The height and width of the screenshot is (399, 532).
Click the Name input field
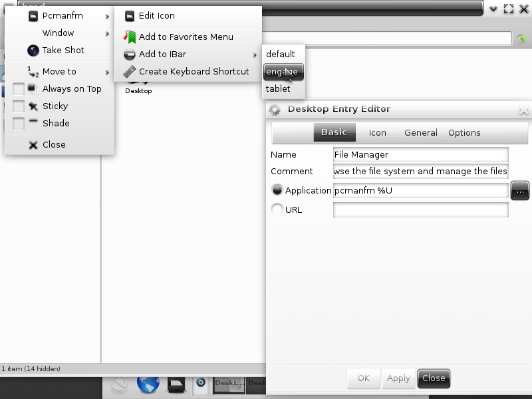[x=421, y=155]
